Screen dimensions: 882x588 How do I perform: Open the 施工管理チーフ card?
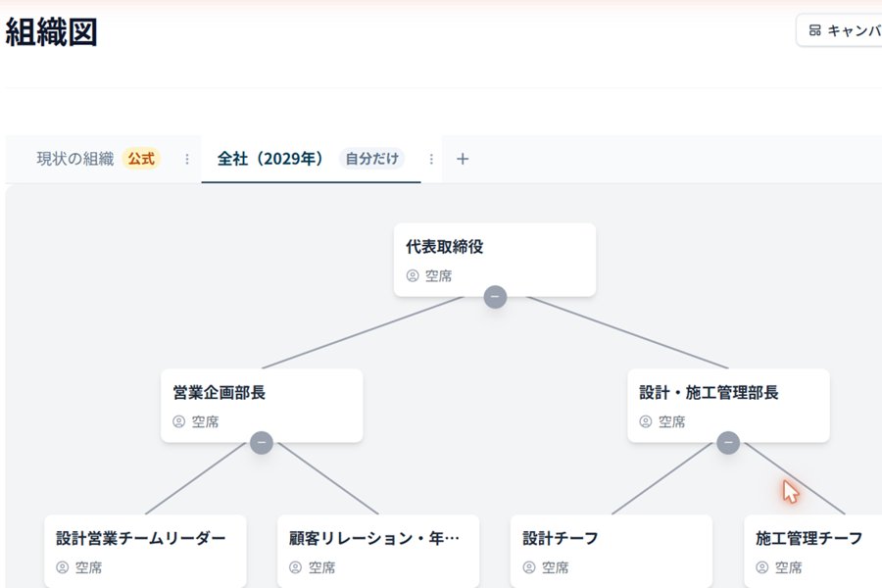812,552
